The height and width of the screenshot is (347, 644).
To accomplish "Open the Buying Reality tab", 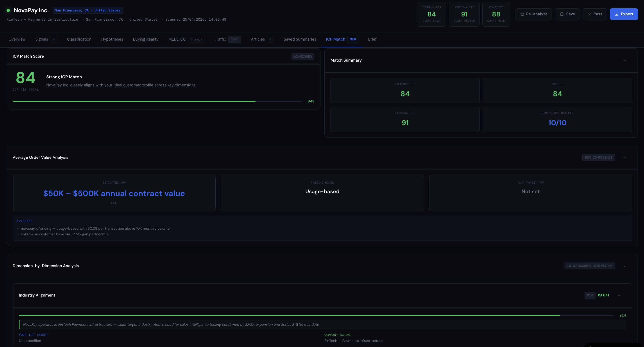I will pos(145,39).
